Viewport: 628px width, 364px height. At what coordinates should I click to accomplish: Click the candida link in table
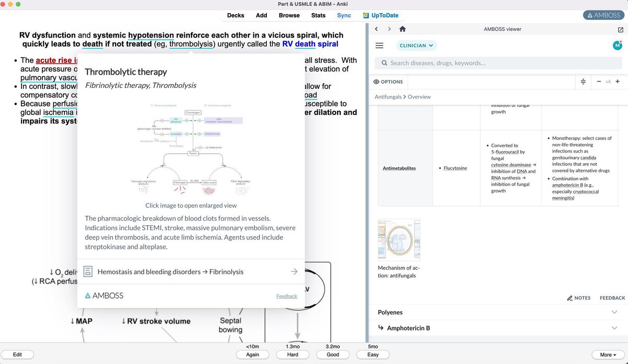(x=588, y=157)
